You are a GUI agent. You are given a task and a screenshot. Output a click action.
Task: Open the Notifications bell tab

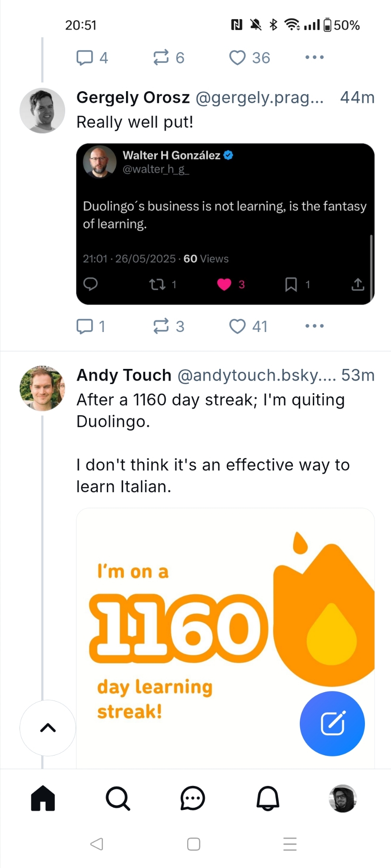pyautogui.click(x=268, y=798)
